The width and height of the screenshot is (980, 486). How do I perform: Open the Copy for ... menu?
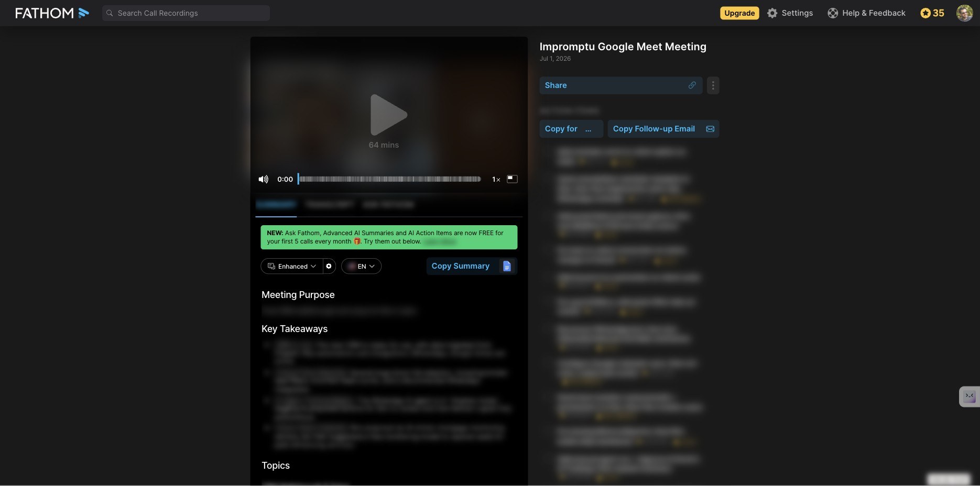[x=571, y=129]
